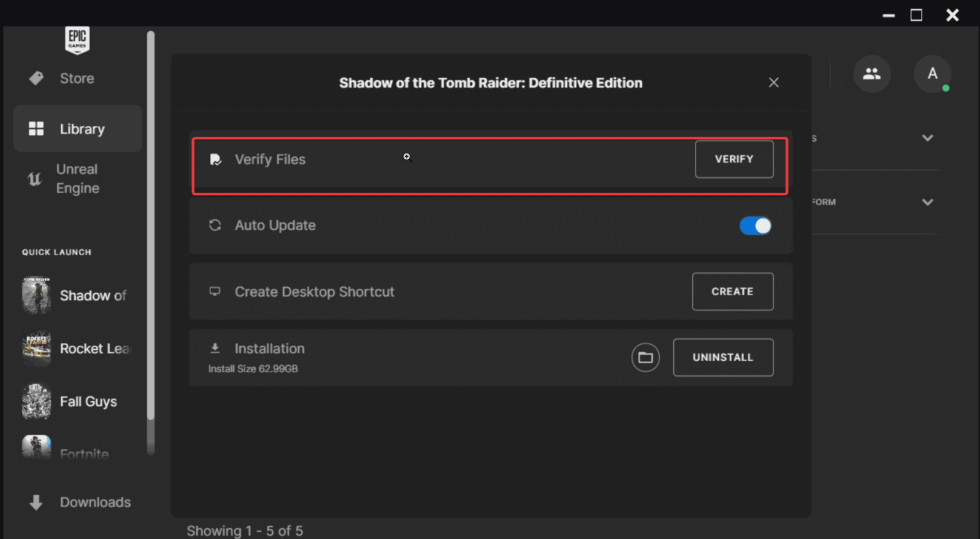Screen dimensions: 980x539
Task: Click the Library grid icon
Action: tap(36, 129)
